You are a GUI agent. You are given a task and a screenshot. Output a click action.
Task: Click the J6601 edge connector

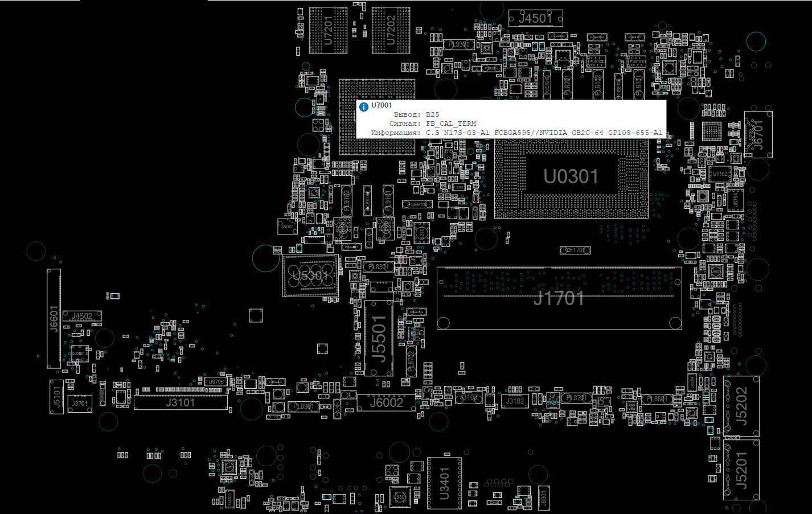54,319
